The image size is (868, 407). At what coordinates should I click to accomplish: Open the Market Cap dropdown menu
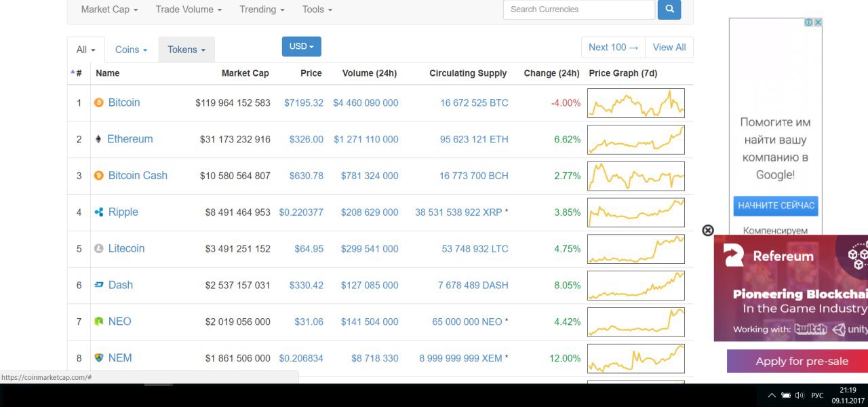point(109,9)
